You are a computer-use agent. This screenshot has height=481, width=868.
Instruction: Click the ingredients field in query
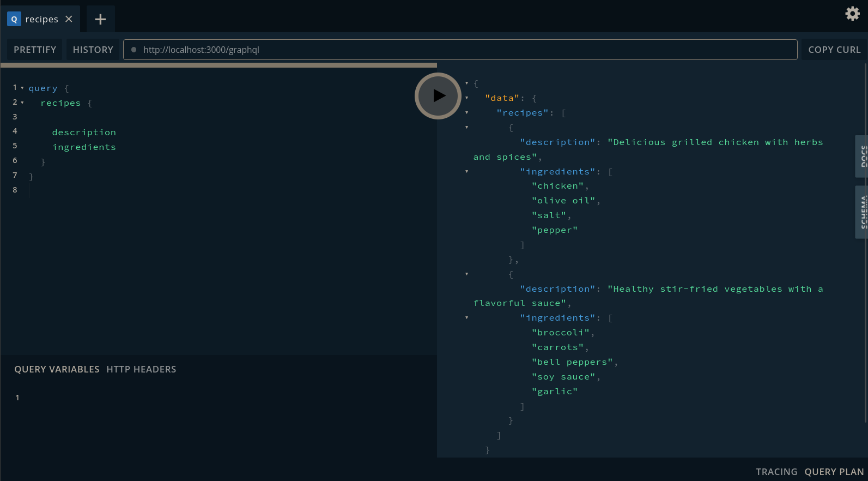(84, 147)
